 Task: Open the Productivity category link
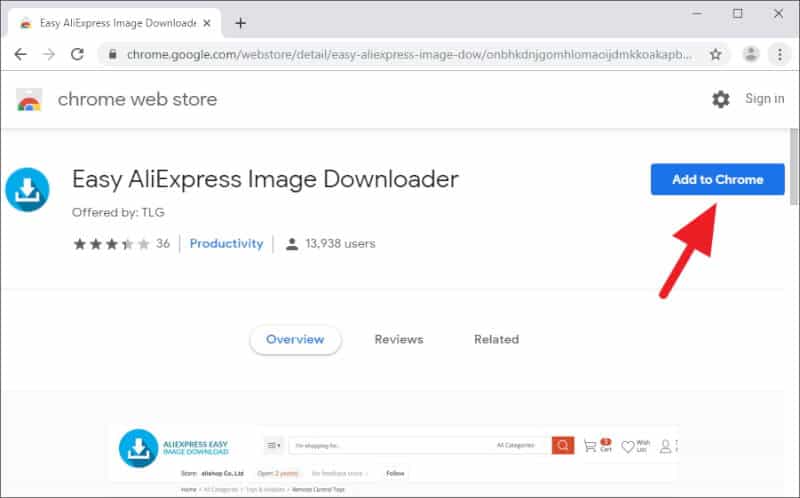pos(226,243)
